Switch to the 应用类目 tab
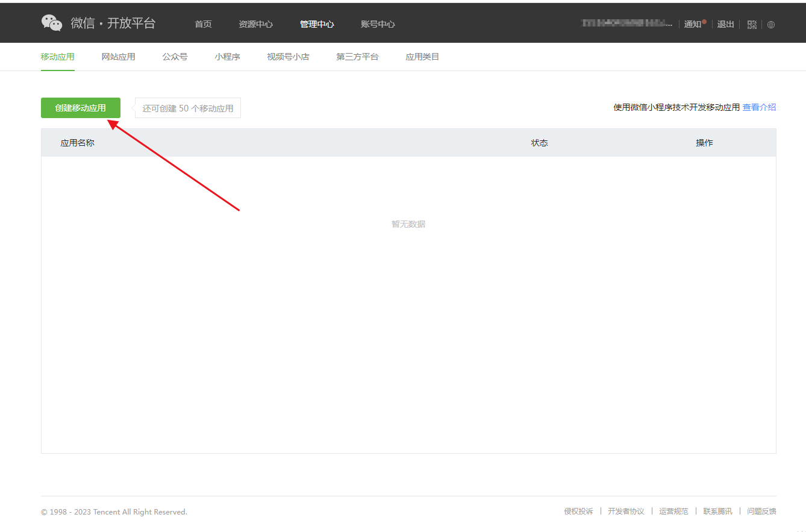Screen dimensions: 806x532 (x=422, y=57)
